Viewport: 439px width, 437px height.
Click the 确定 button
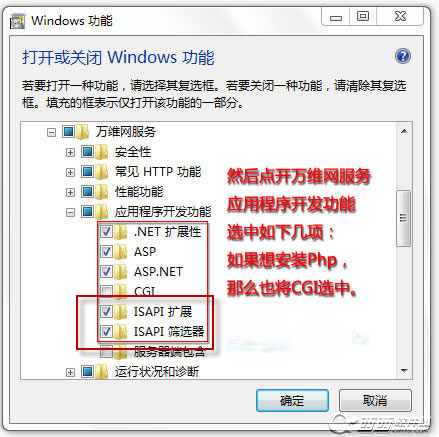click(x=292, y=400)
